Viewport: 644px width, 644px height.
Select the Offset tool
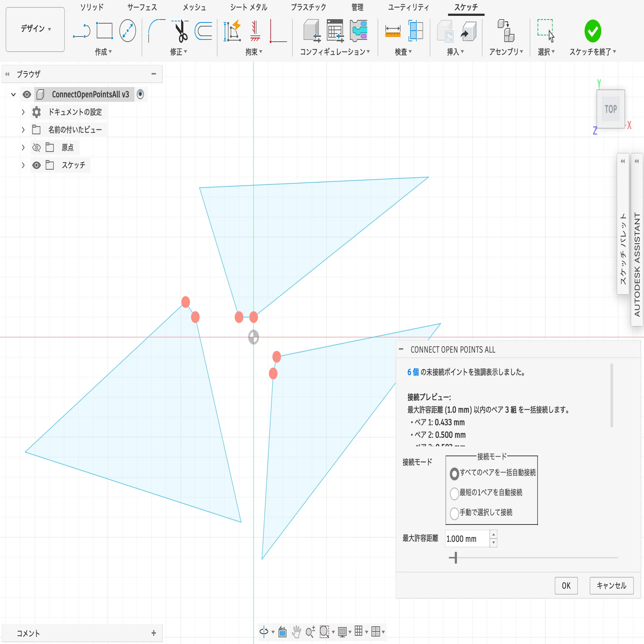203,31
